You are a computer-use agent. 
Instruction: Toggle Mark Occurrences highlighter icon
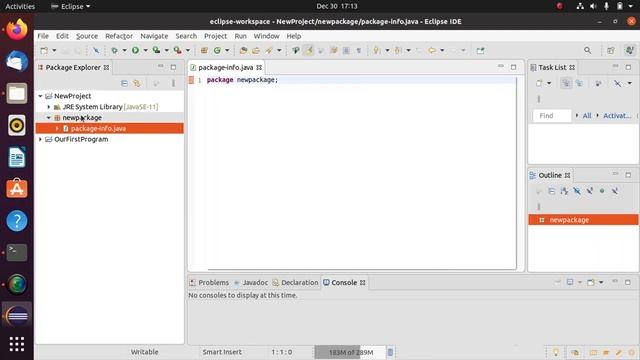tap(309, 50)
